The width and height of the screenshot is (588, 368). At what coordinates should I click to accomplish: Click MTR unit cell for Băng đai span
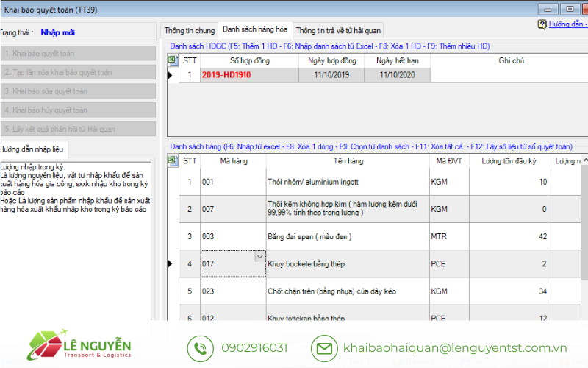[449, 236]
